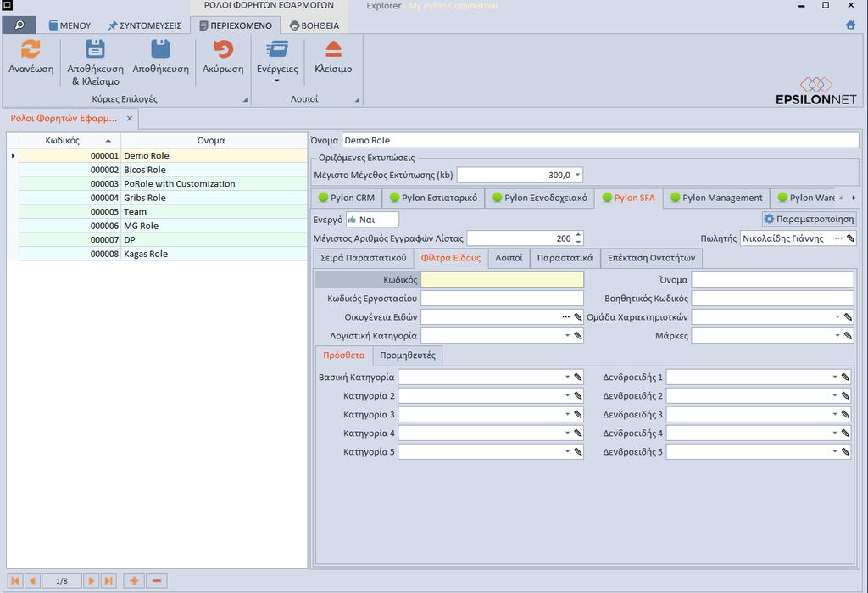This screenshot has height=593, width=868.
Task: Expand Κύριες Επιλογές group launcher
Action: tap(245, 100)
